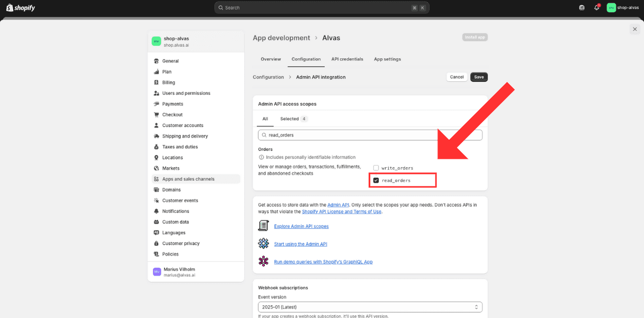
Task: Open the API credentials tab
Action: click(347, 59)
